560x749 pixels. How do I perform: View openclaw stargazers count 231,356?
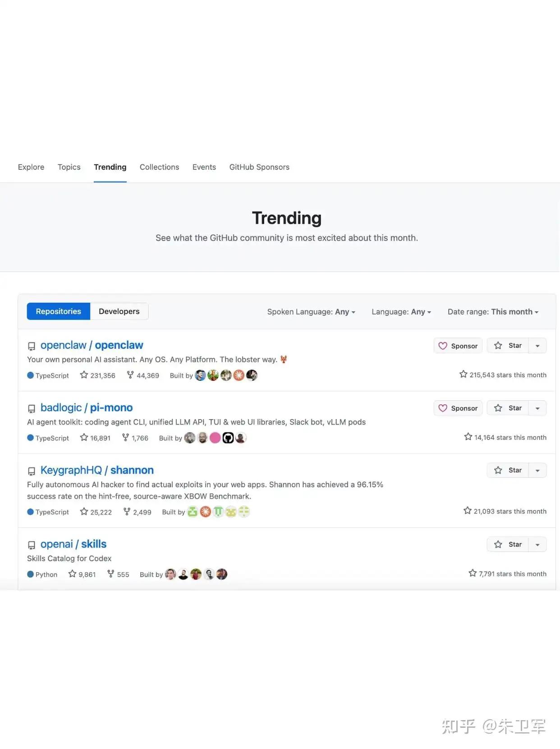pos(97,375)
